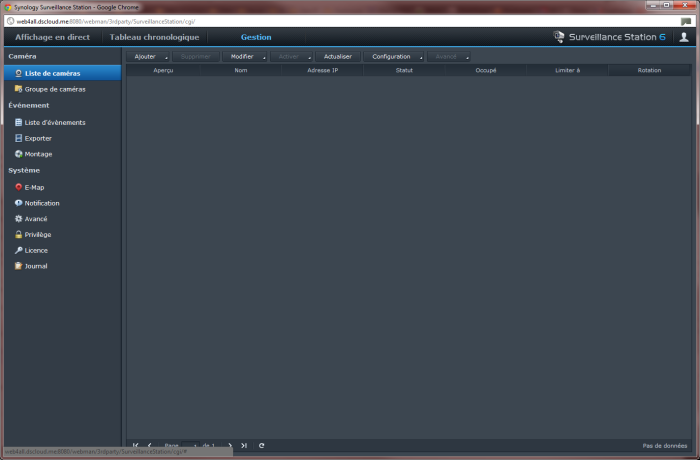The width and height of the screenshot is (700, 460).
Task: Expand the Ajouter dropdown
Action: coord(149,57)
